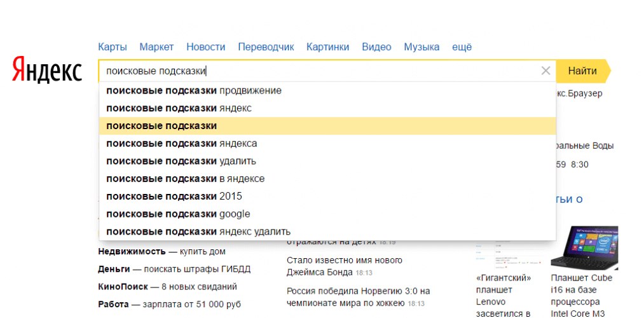Select the поисковые подсказки 2015 suggestion
Viewport: 644px width, 318px height.
pos(174,196)
